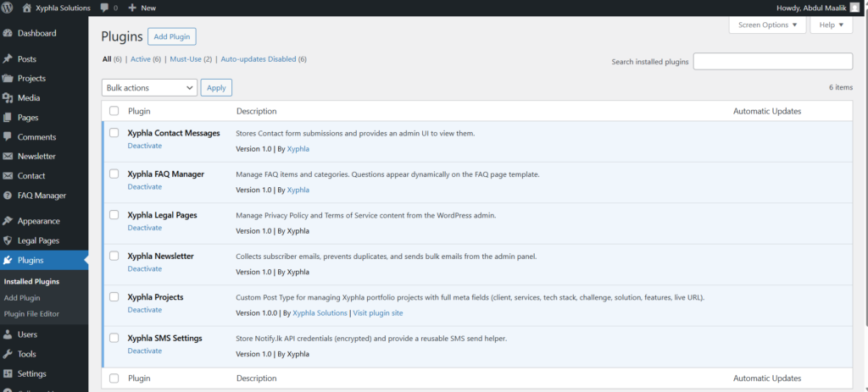Click the Appearance paintbrush icon
The width and height of the screenshot is (868, 392).
pyautogui.click(x=8, y=221)
